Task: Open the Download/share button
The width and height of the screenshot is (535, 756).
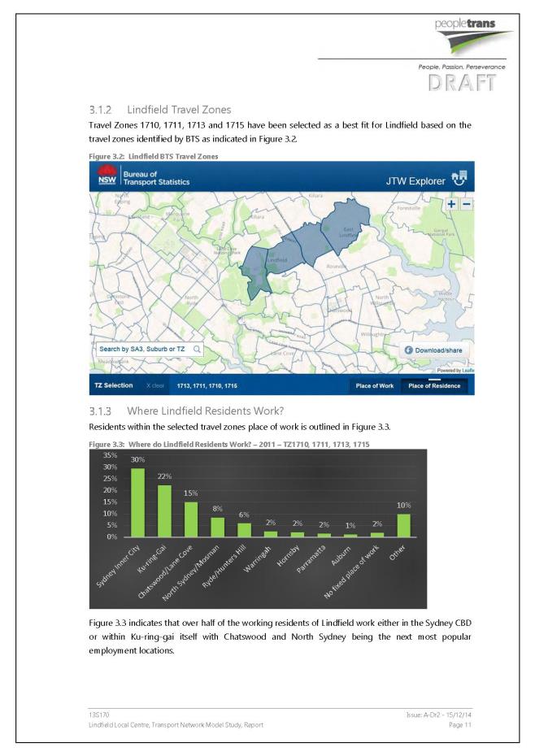Action: (x=433, y=350)
